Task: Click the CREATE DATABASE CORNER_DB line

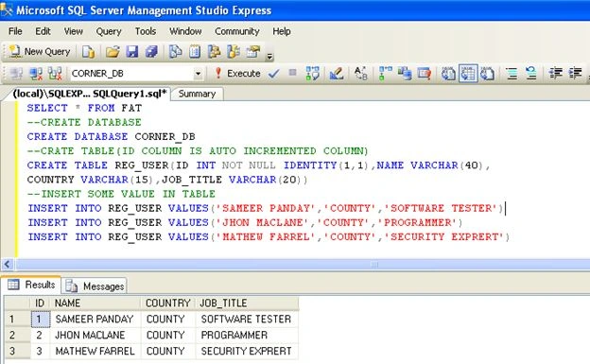Action: [111, 137]
